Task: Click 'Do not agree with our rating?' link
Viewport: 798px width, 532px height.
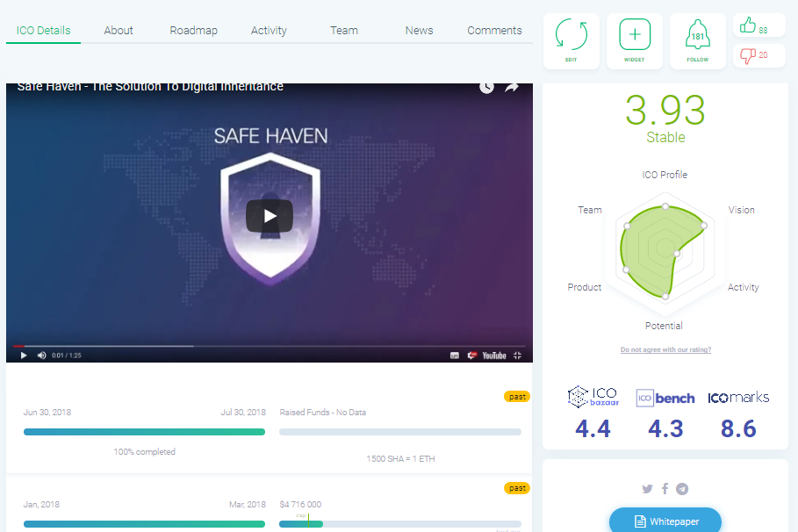Action: (x=665, y=349)
